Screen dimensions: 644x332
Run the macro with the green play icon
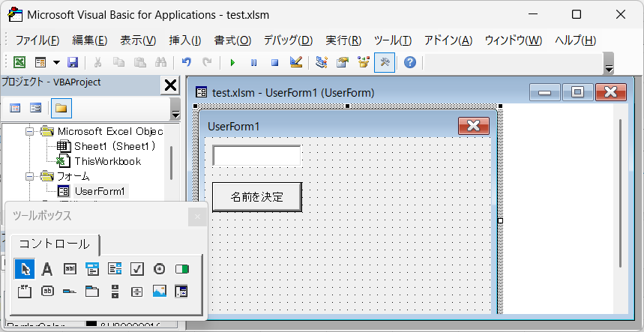pos(233,63)
